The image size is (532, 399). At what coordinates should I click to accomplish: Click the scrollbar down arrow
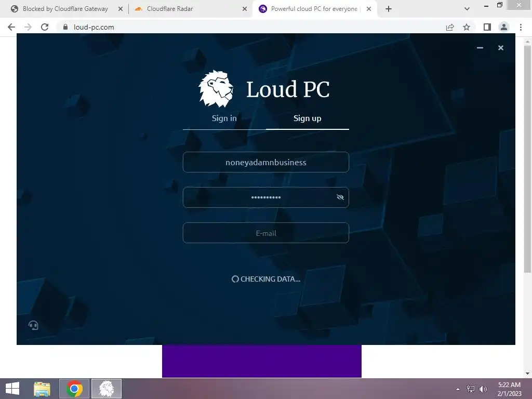pos(527,374)
